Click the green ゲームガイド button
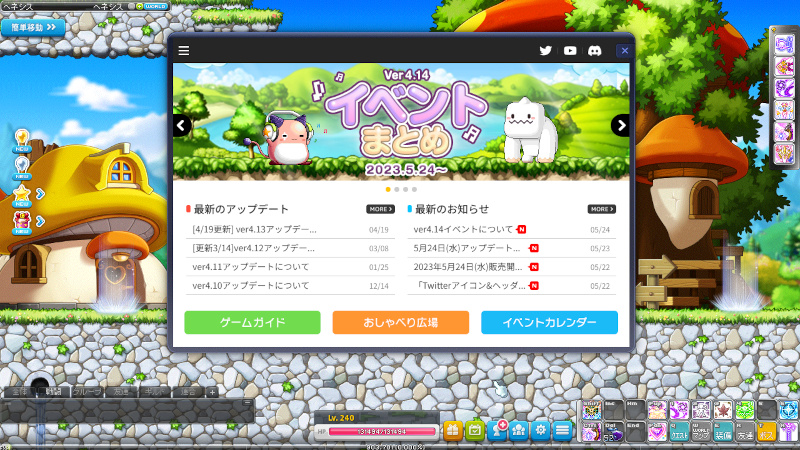 [x=252, y=322]
